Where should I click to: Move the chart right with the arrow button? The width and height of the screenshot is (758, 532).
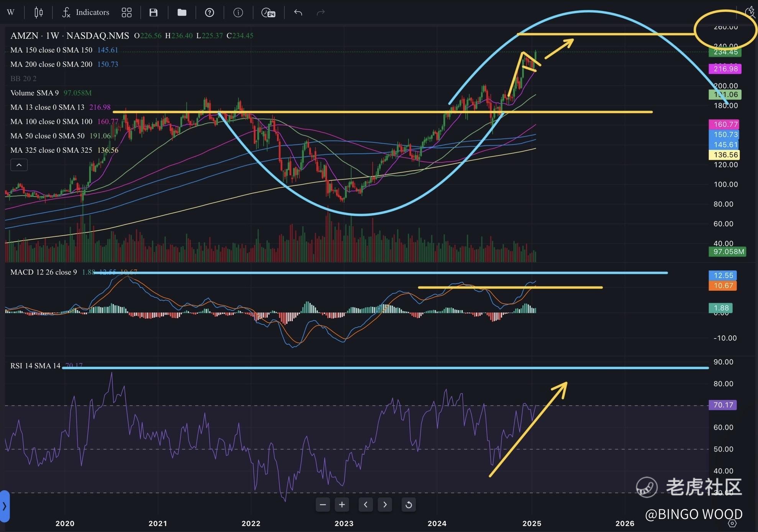[385, 504]
